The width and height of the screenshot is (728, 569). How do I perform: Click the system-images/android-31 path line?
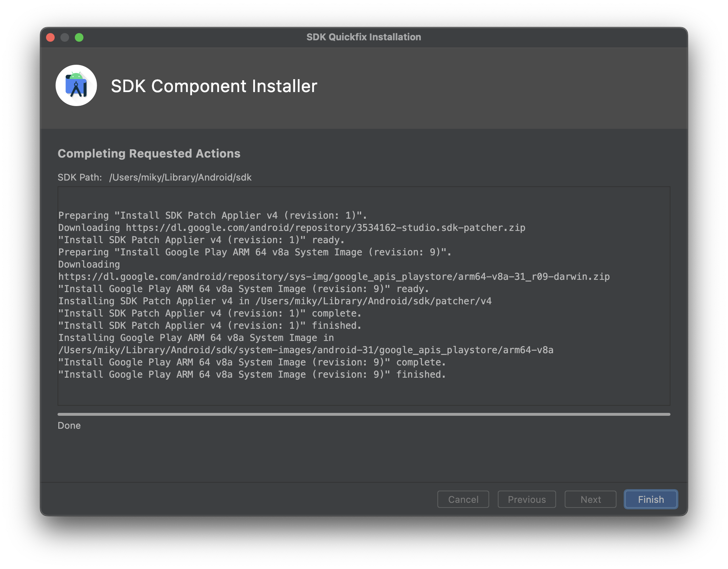306,350
